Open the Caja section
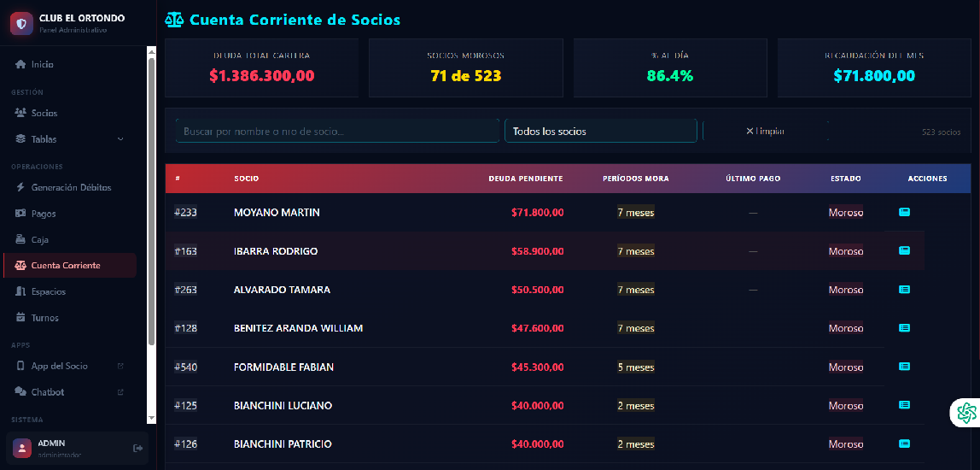Image resolution: width=980 pixels, height=470 pixels. pyautogui.click(x=69, y=239)
